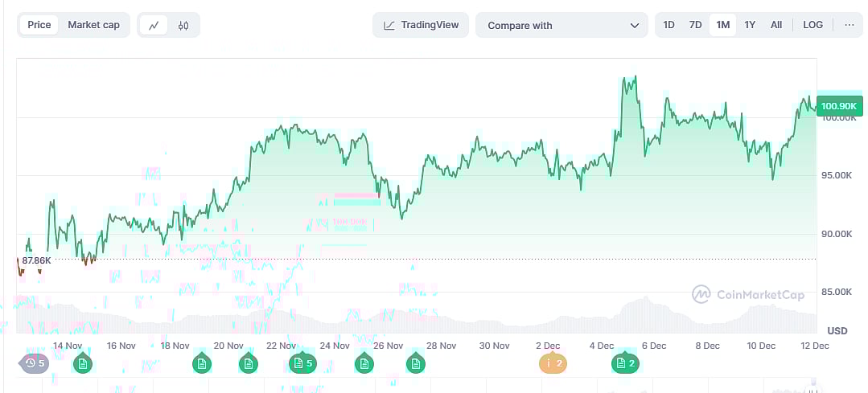This screenshot has width=868, height=393.
Task: Open the news marker under 28 Nov
Action: pyautogui.click(x=415, y=364)
